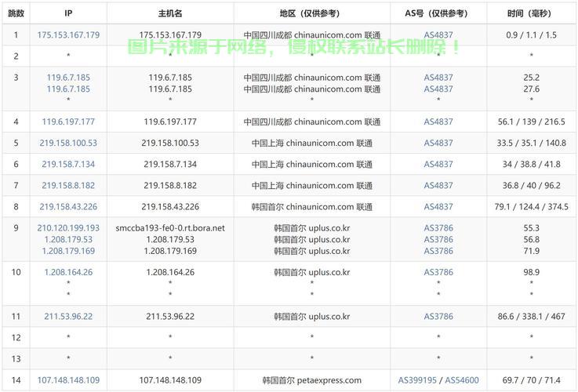Click the 时间（毫秒）column header
This screenshot has width=578, height=392.
click(531, 13)
